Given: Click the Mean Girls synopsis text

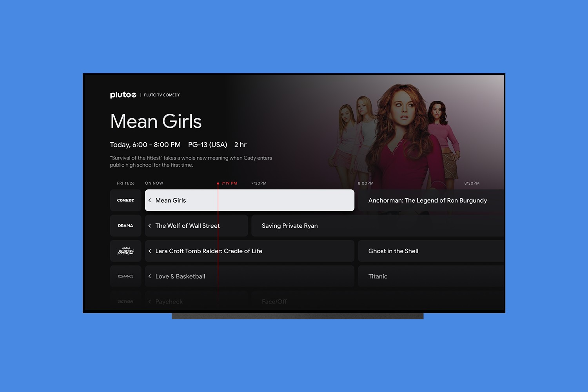Looking at the screenshot, I should (x=191, y=162).
